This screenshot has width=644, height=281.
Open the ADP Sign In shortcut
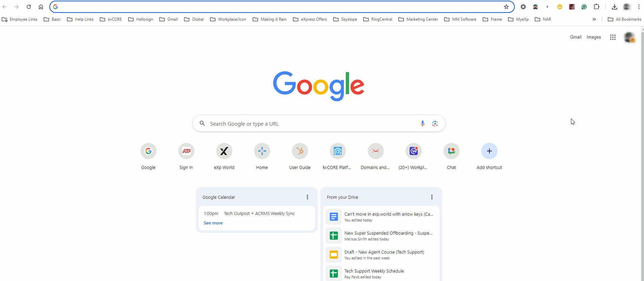186,157
